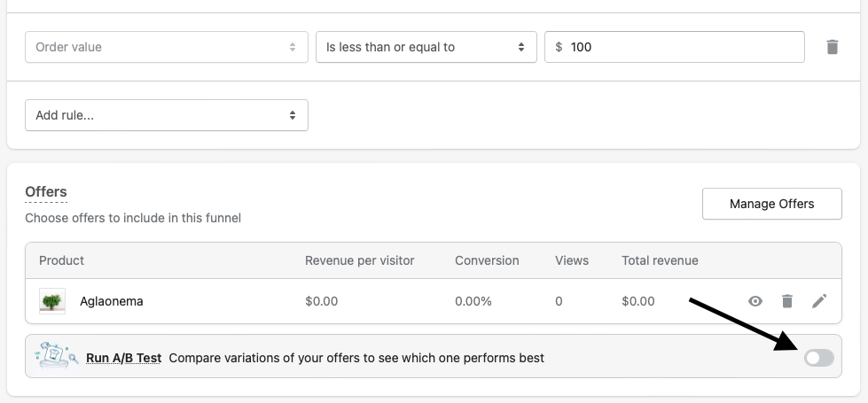Image resolution: width=868 pixels, height=403 pixels.
Task: Click the Manage Offers button
Action: [x=771, y=204]
